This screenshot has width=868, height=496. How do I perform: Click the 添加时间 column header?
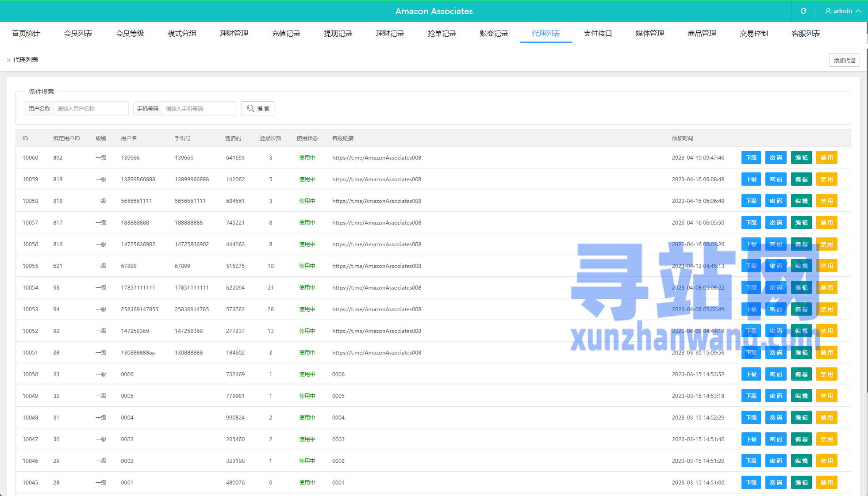(x=682, y=138)
